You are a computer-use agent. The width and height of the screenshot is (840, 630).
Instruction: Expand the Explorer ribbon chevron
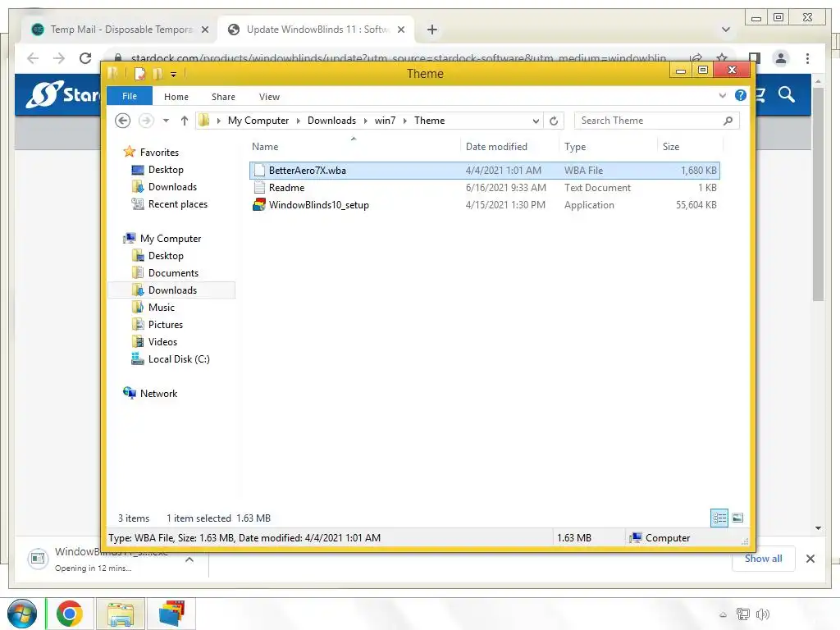click(723, 95)
